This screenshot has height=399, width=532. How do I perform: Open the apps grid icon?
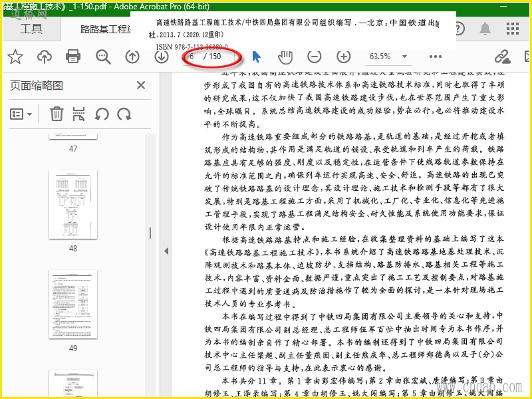513,29
